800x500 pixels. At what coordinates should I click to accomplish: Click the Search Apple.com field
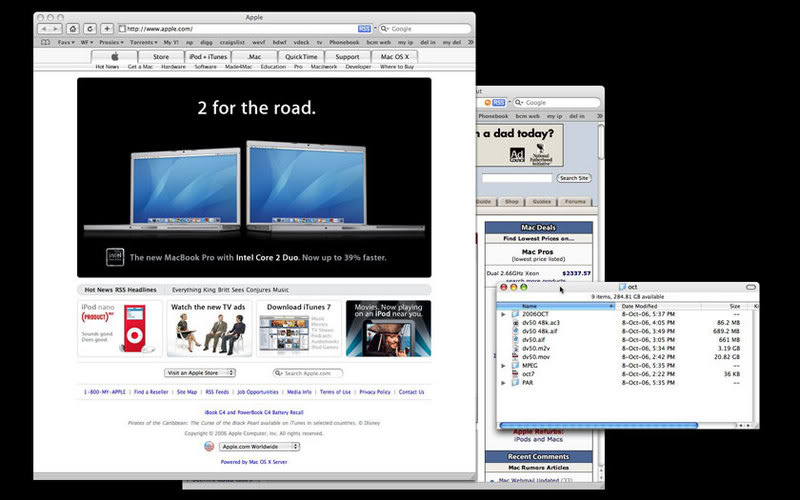tap(308, 373)
